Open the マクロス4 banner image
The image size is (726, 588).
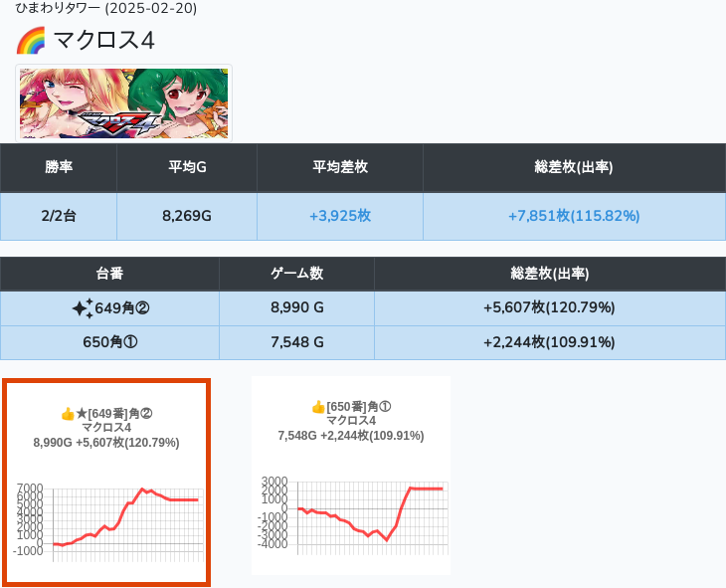pos(123,103)
